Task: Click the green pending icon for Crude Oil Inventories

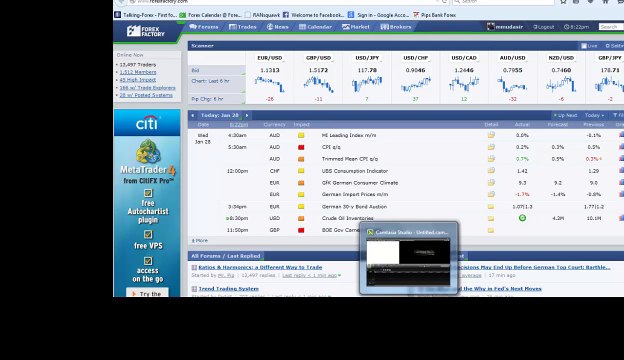Action: pyautogui.click(x=522, y=218)
